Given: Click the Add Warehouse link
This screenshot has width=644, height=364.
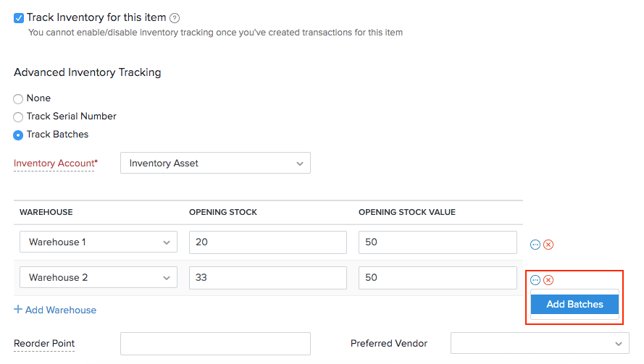Looking at the screenshot, I should point(61,310).
